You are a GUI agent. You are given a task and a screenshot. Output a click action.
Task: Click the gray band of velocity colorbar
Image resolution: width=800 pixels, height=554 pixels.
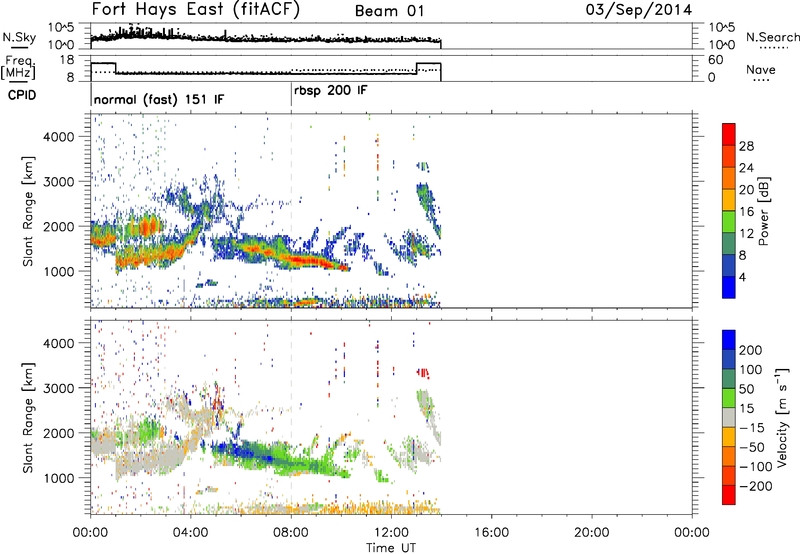pos(729,417)
